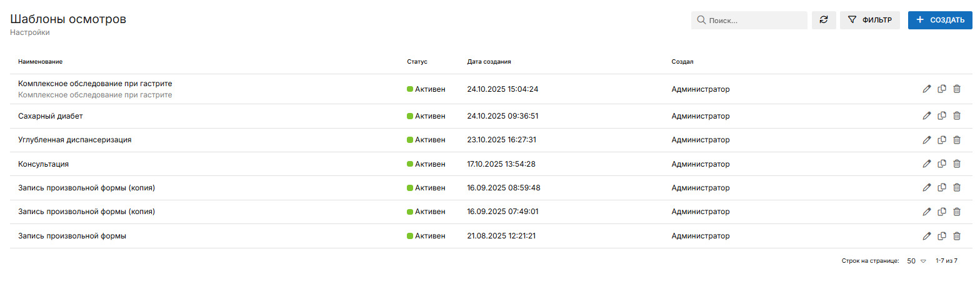Edit the gastritis examination template

[x=927, y=89]
